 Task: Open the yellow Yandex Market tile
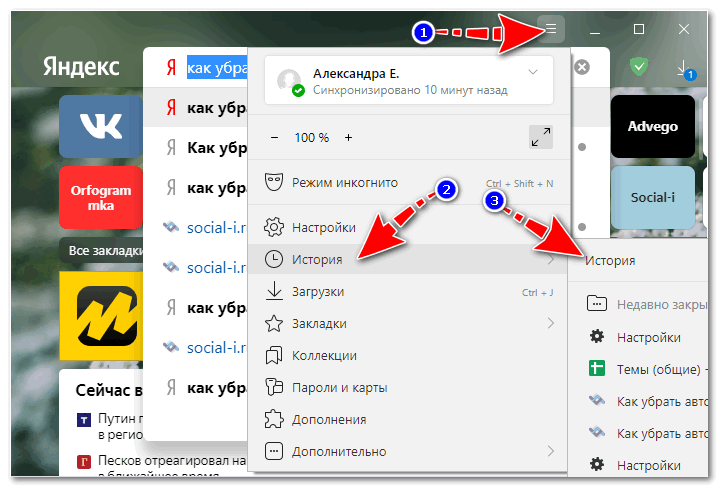coord(101,316)
